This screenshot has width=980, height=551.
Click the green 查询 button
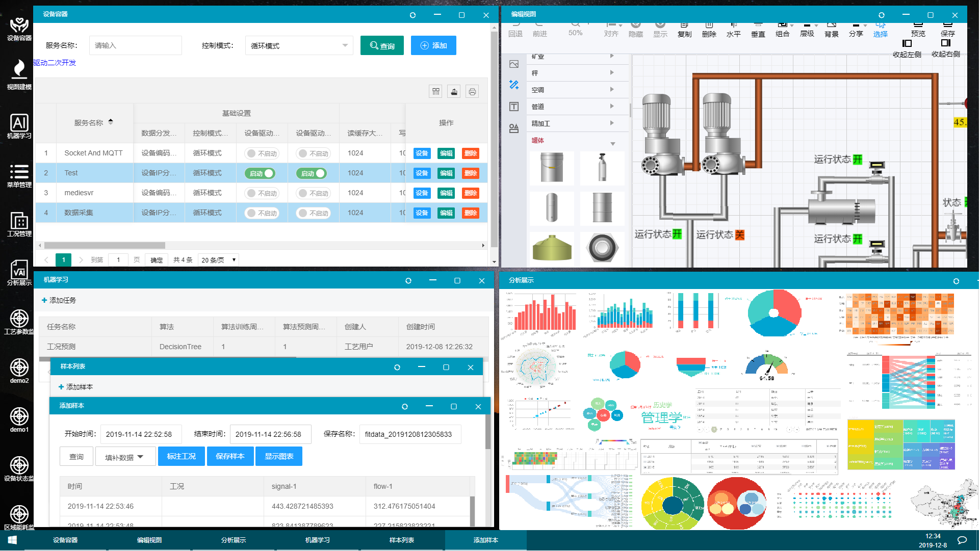[x=382, y=46]
